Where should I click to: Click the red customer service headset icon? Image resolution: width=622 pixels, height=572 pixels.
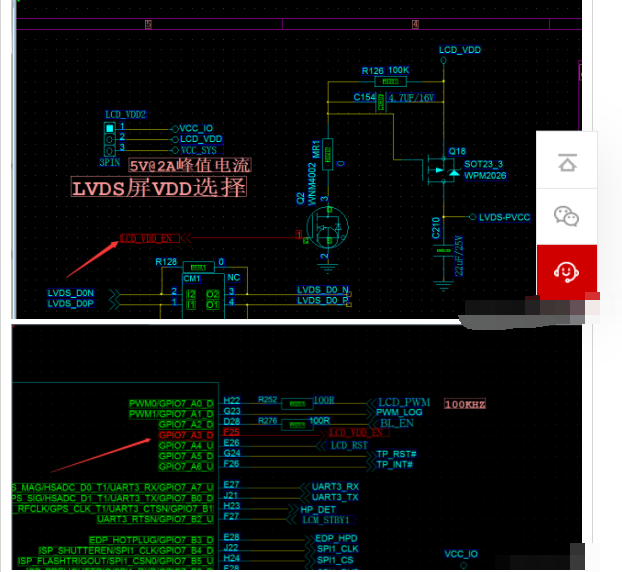(567, 271)
